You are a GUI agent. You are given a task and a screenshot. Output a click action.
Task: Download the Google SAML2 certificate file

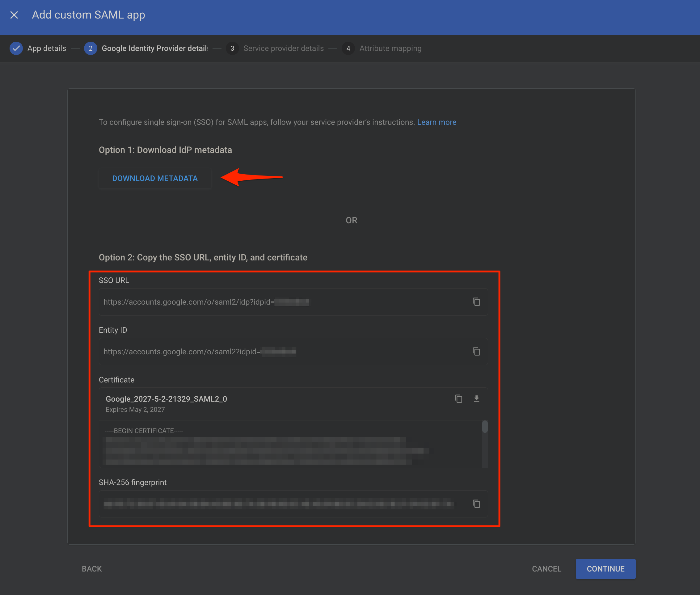pos(476,399)
